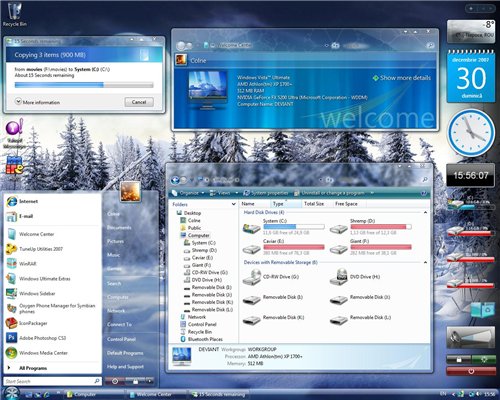Screen dimensions: 500x400
Task: Click the copy progress bar
Action: click(x=84, y=85)
